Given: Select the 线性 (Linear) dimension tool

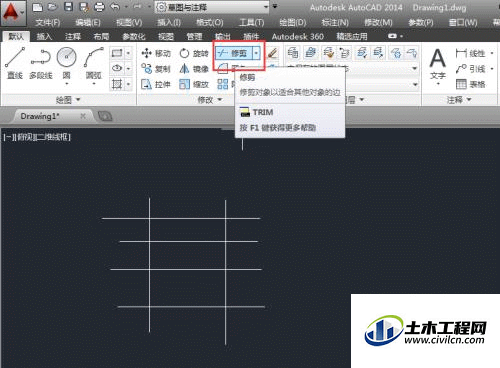Looking at the screenshot, I should click(470, 53).
